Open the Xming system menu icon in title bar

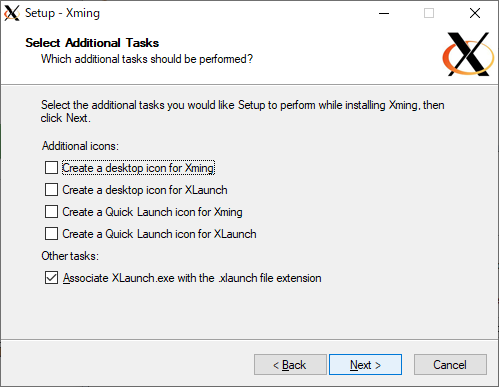(12, 13)
